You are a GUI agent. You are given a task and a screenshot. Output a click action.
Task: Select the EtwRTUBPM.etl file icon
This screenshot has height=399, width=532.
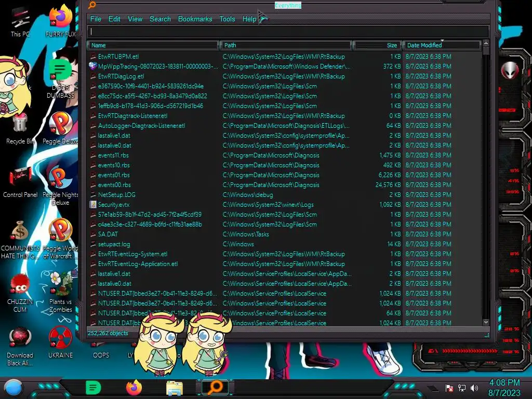click(93, 57)
